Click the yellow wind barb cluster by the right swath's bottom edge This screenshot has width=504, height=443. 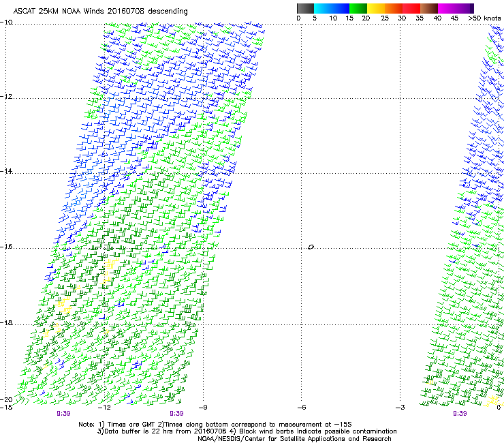492,401
